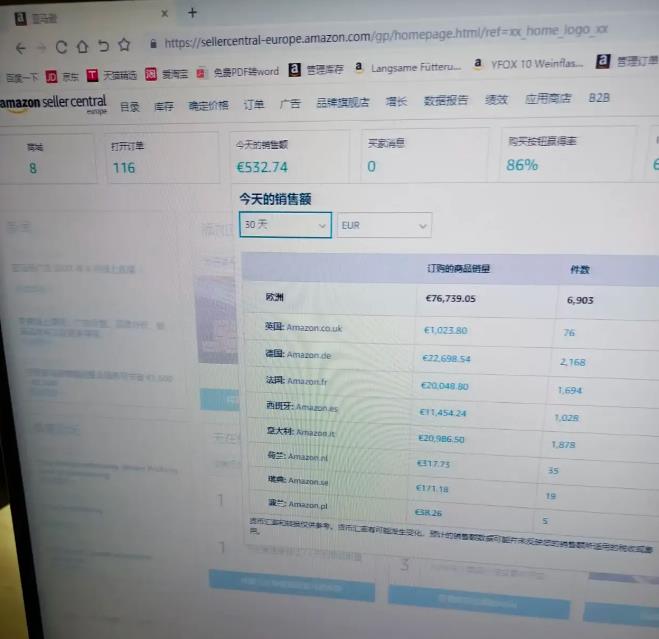Open the Langsame Futteru... bookmark

tap(408, 67)
